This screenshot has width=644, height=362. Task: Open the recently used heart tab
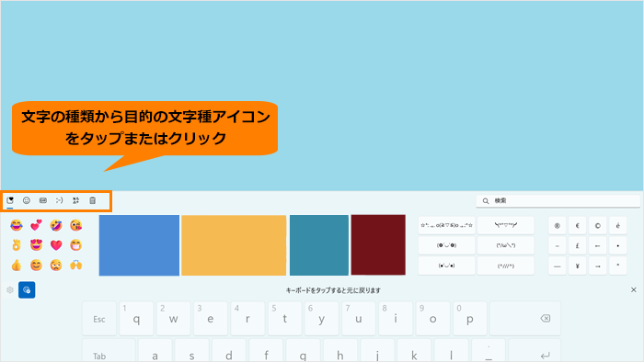point(10,200)
